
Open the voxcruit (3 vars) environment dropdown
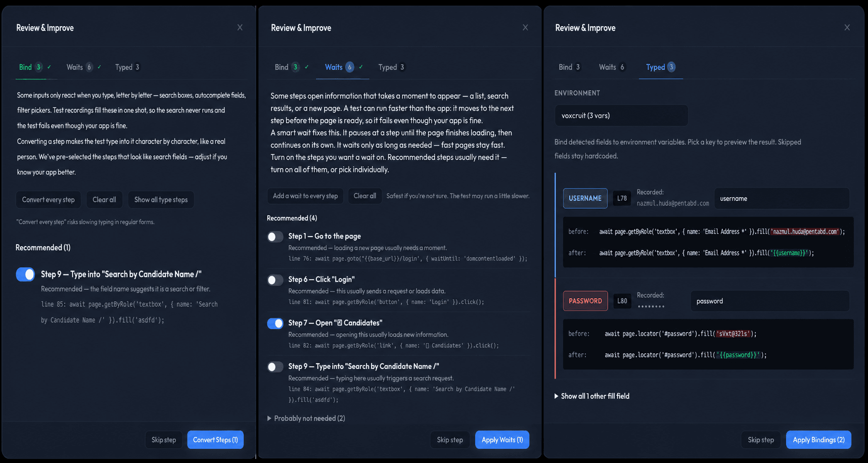tap(621, 116)
